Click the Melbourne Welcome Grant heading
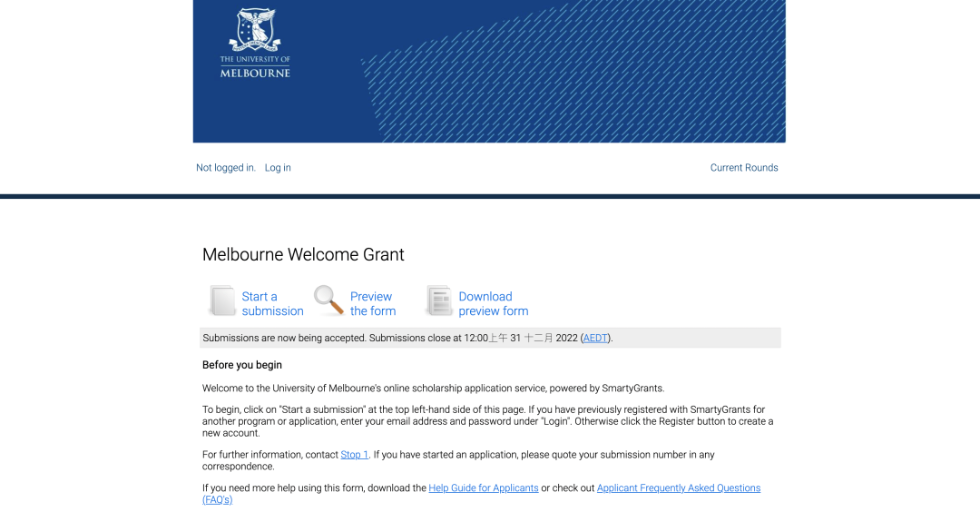 click(x=303, y=254)
